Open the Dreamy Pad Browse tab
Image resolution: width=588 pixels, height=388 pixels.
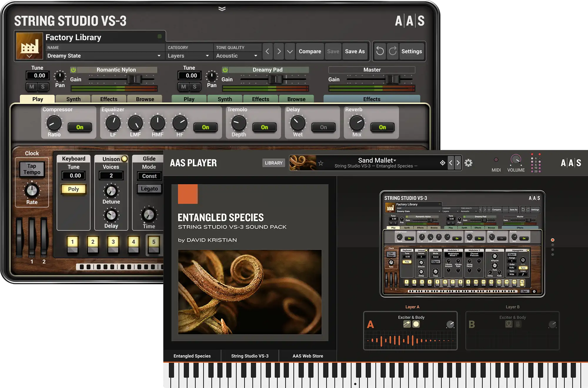(x=296, y=99)
